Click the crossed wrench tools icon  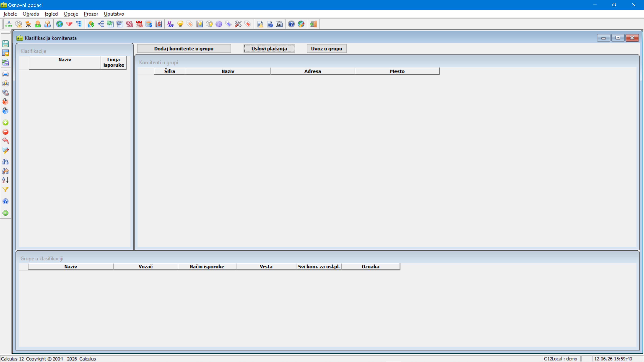tap(238, 24)
